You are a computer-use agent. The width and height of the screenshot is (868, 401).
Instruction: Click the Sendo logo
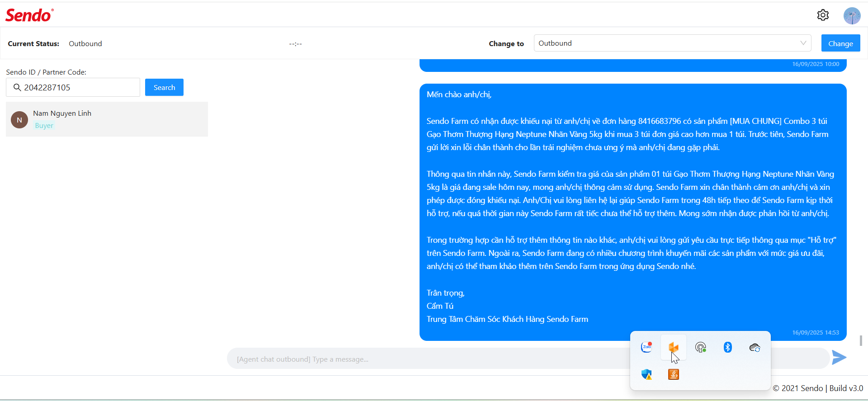[x=29, y=15]
